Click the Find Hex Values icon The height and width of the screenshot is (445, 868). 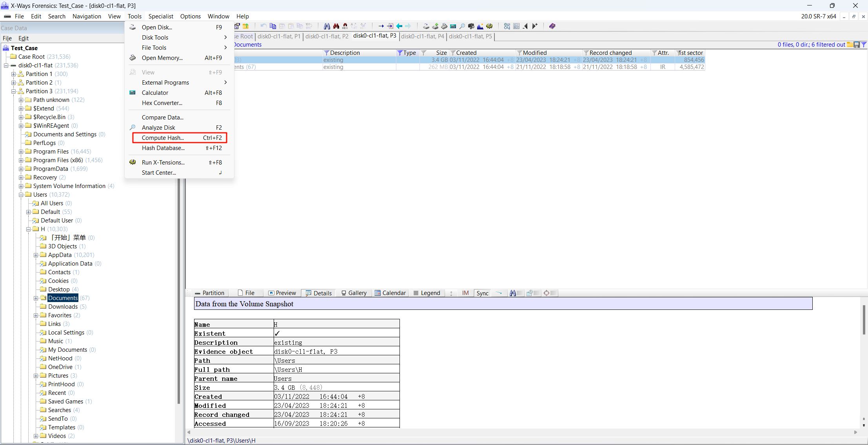[345, 26]
